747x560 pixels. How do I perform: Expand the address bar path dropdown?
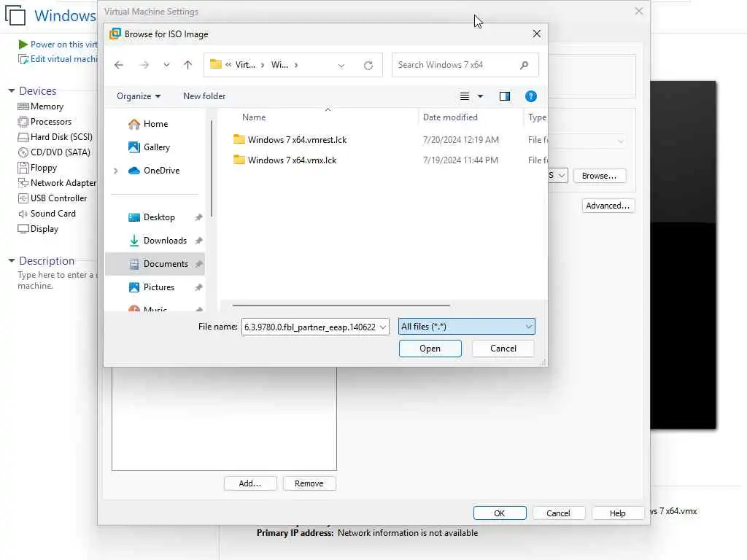(341, 65)
